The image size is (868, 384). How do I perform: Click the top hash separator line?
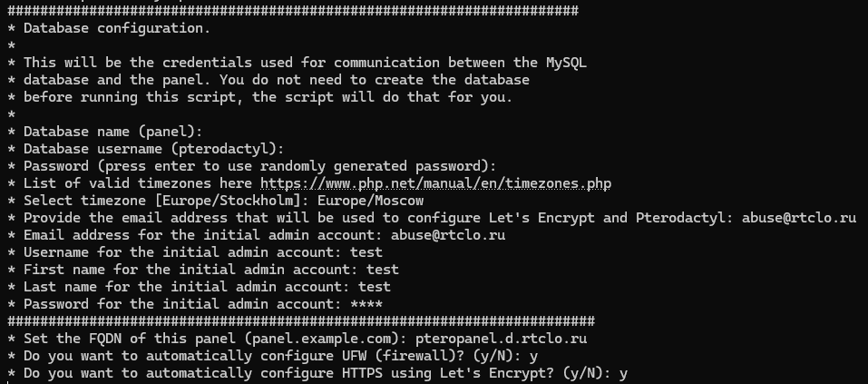(293, 11)
